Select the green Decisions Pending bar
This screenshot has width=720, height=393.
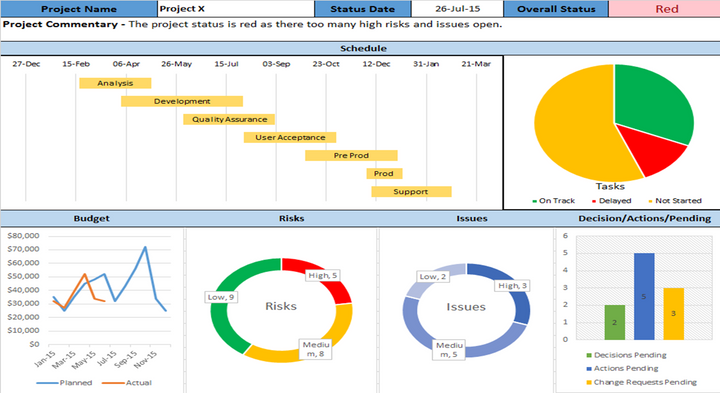[x=615, y=322]
